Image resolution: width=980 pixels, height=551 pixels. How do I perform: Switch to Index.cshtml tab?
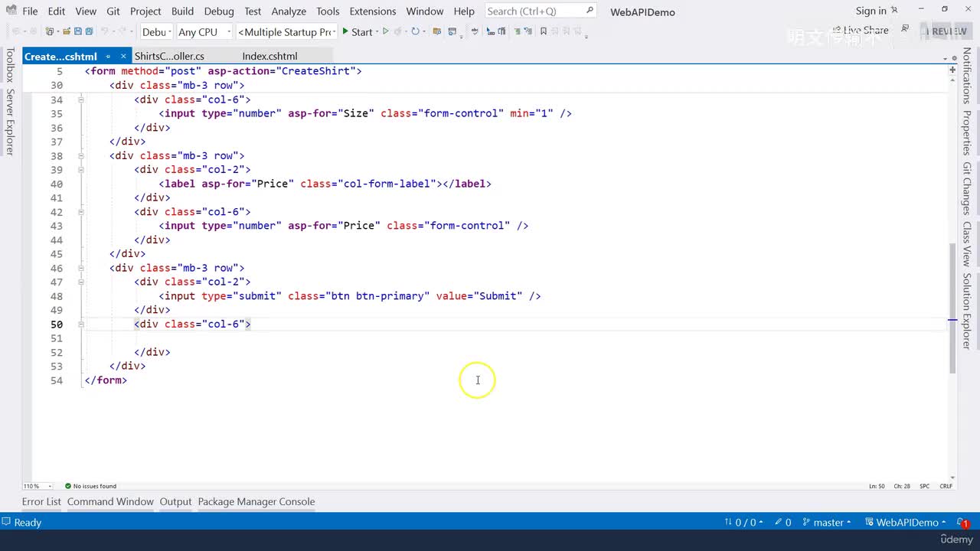point(269,56)
